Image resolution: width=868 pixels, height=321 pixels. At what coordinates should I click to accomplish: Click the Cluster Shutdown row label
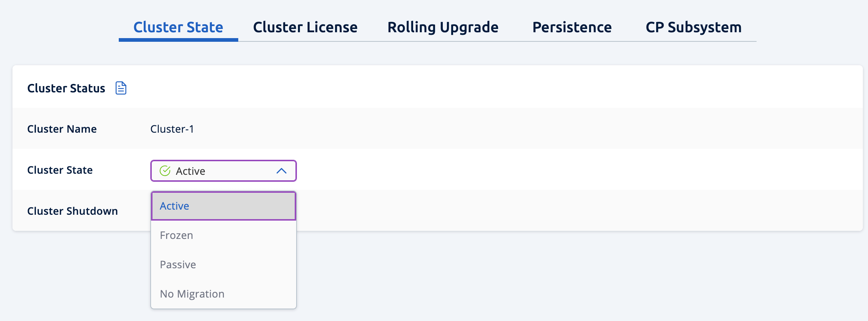pos(72,211)
